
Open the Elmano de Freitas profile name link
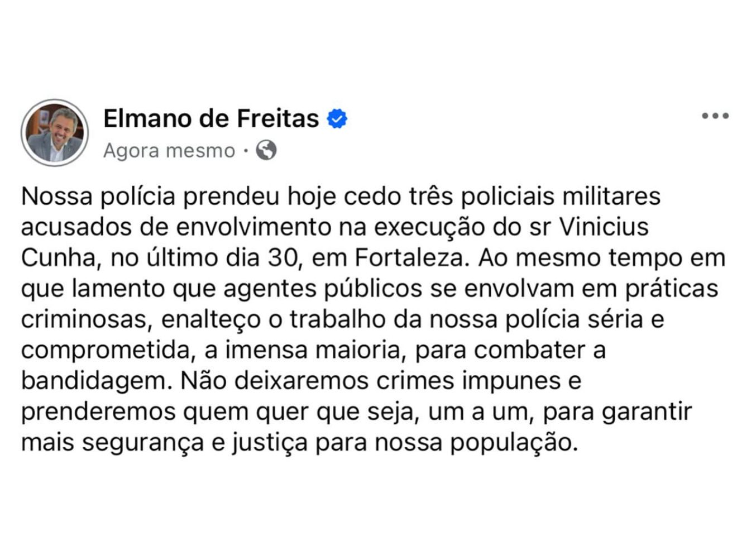click(211, 118)
